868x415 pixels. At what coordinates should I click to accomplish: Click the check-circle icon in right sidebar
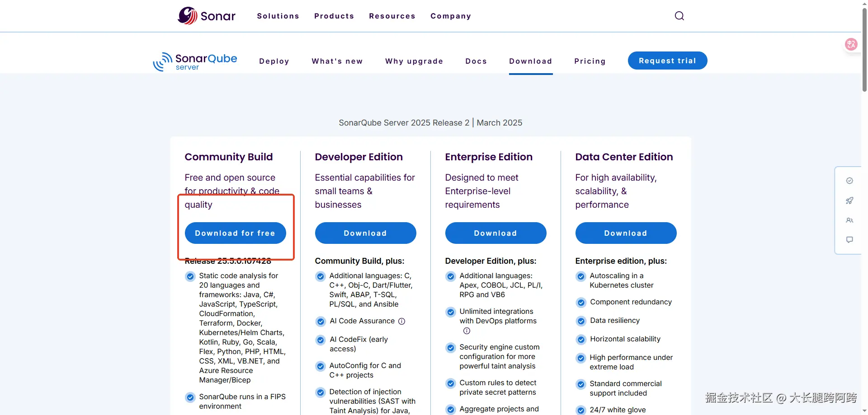point(849,181)
